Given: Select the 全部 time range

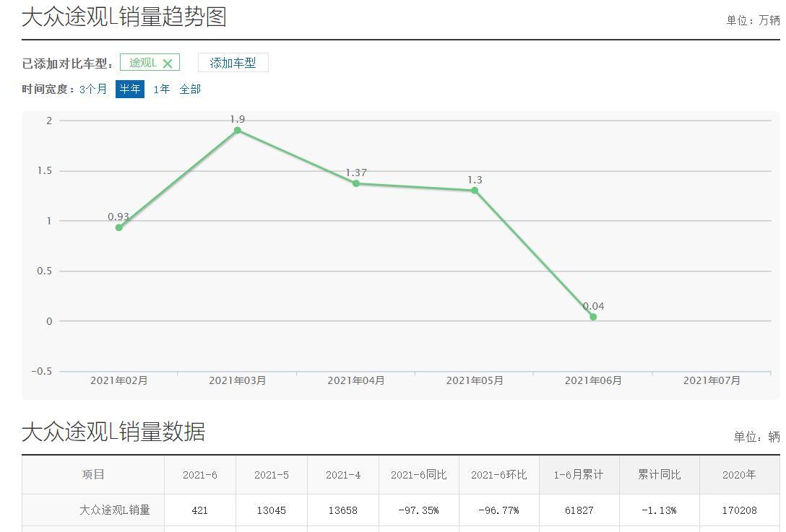Looking at the screenshot, I should pyautogui.click(x=190, y=90).
